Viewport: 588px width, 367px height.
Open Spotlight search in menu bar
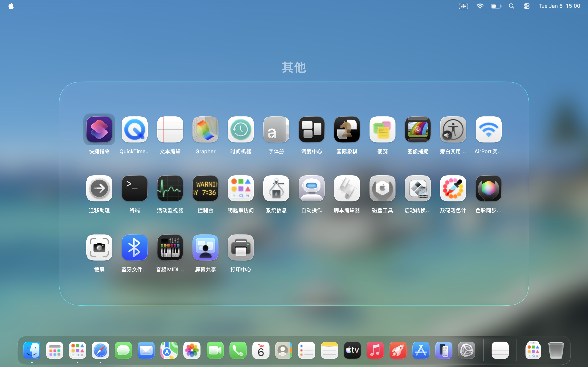(511, 6)
